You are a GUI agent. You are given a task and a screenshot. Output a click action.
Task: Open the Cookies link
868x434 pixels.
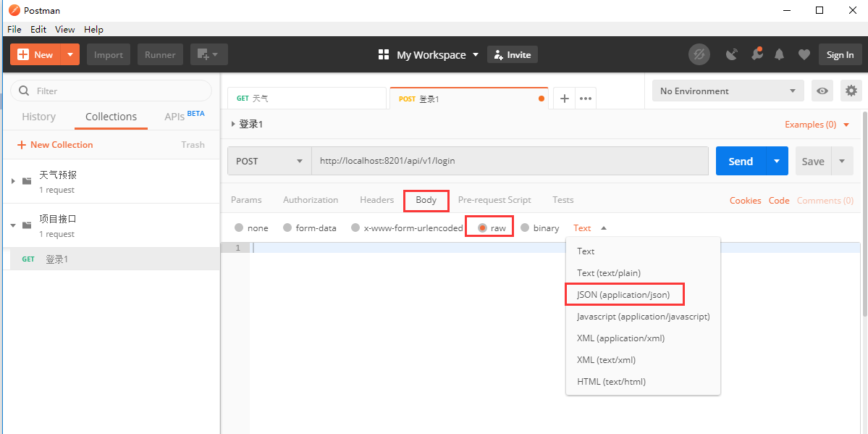(x=745, y=200)
